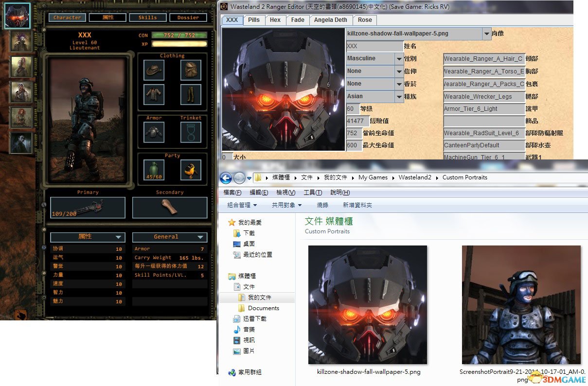Viewport: 588px width, 386px height.
Task: Click the yellow XP progress bar
Action: coord(179,44)
